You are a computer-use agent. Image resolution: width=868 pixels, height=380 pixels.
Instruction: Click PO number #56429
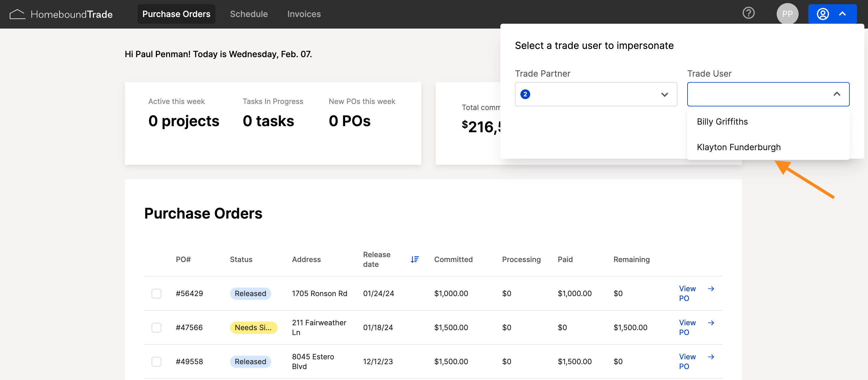click(x=189, y=293)
